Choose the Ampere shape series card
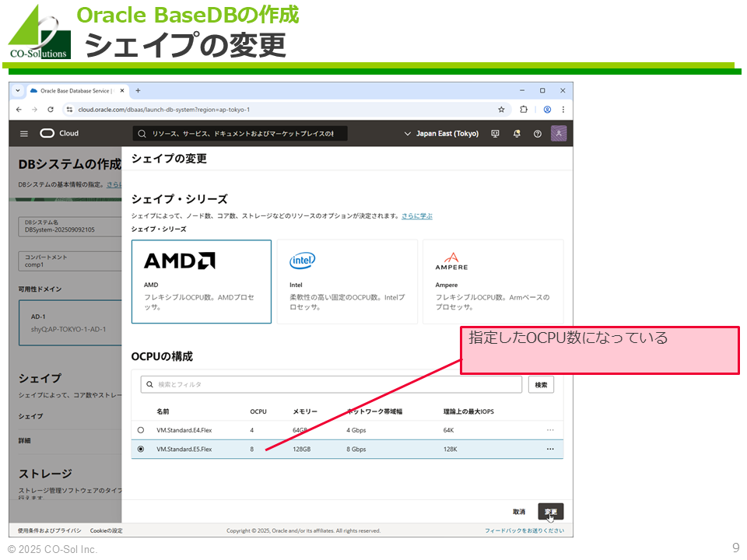This screenshot has width=747, height=560. click(x=493, y=282)
